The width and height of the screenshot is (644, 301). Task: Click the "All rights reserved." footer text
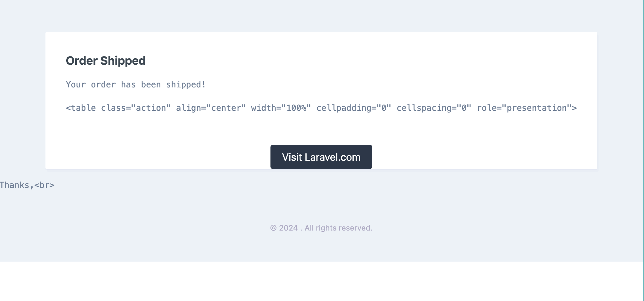(x=338, y=228)
